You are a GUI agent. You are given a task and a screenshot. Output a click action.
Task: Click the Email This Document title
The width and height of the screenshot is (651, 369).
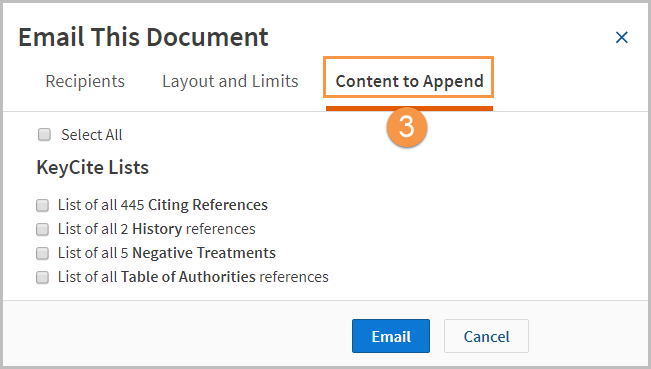pyautogui.click(x=144, y=37)
